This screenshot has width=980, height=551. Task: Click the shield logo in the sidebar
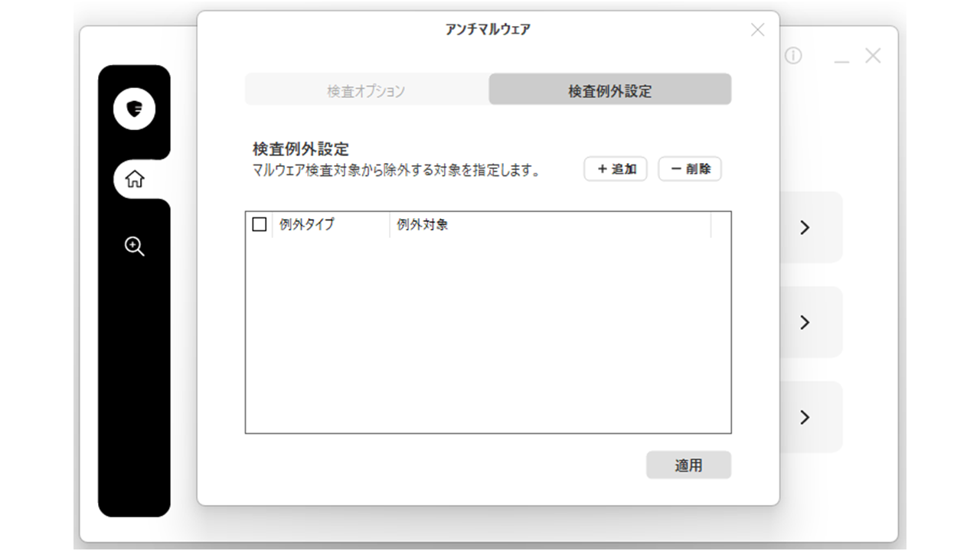coord(135,109)
